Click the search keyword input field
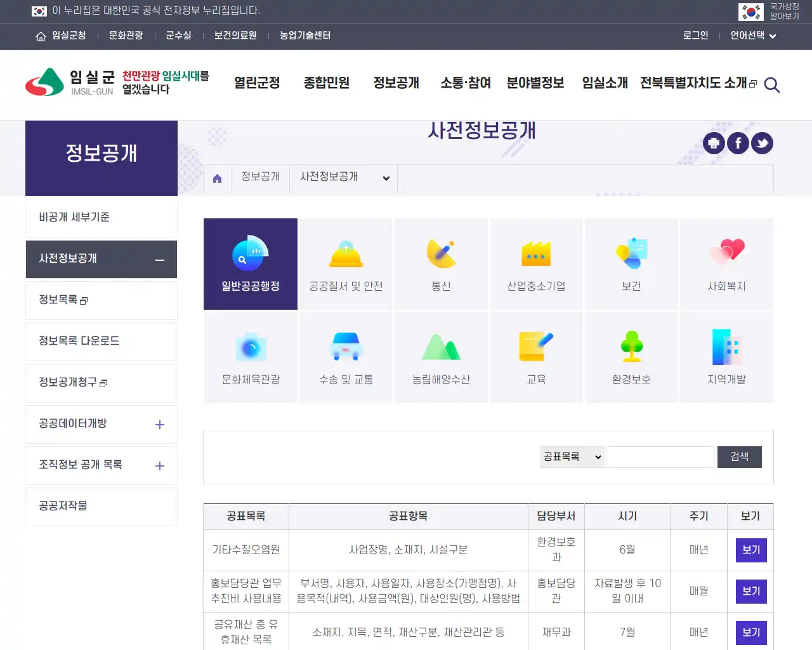Screen dimensions: 812x650 pyautogui.click(x=660, y=457)
